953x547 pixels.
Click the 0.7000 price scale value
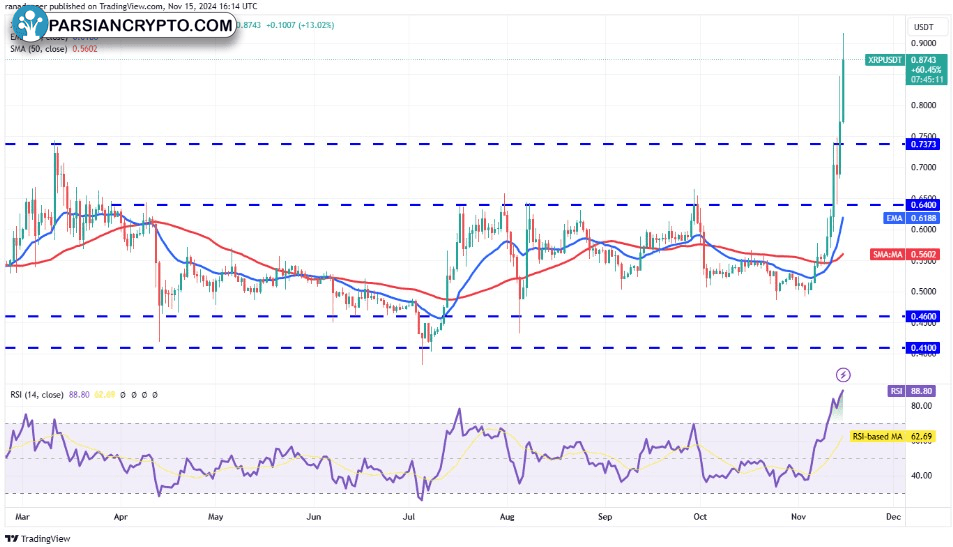[923, 167]
